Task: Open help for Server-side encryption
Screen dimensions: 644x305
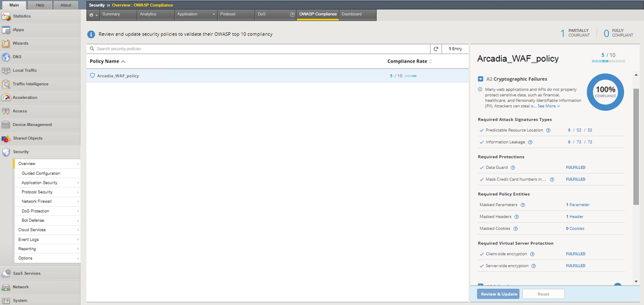Action: [533, 266]
